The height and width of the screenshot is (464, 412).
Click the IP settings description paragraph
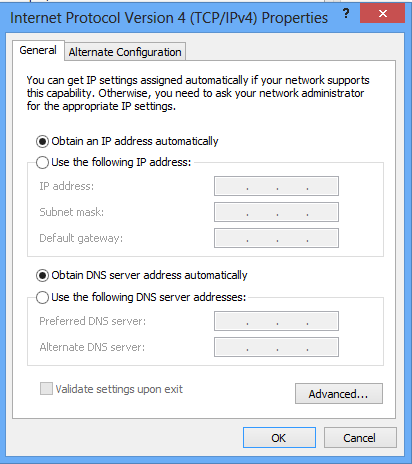pyautogui.click(x=198, y=93)
